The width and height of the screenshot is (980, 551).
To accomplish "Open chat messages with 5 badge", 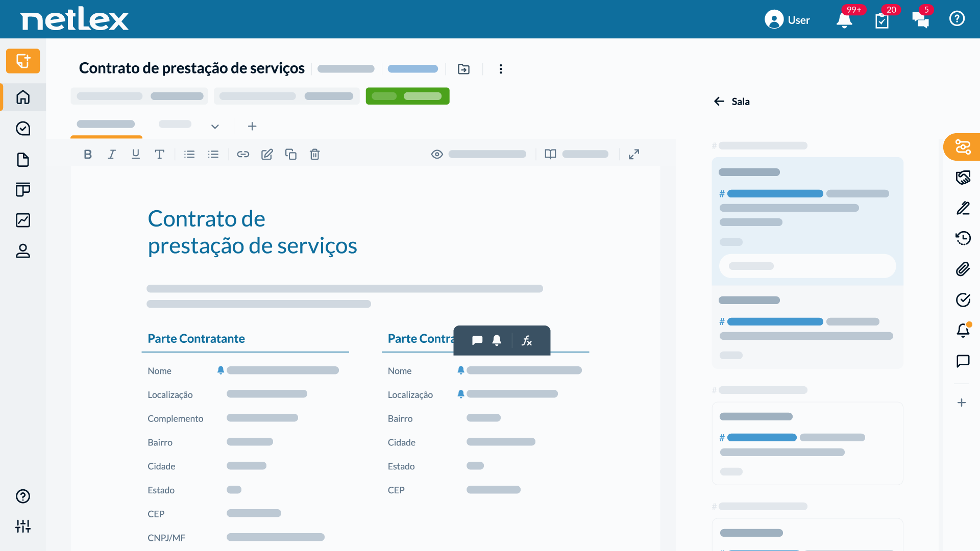I will (x=921, y=20).
